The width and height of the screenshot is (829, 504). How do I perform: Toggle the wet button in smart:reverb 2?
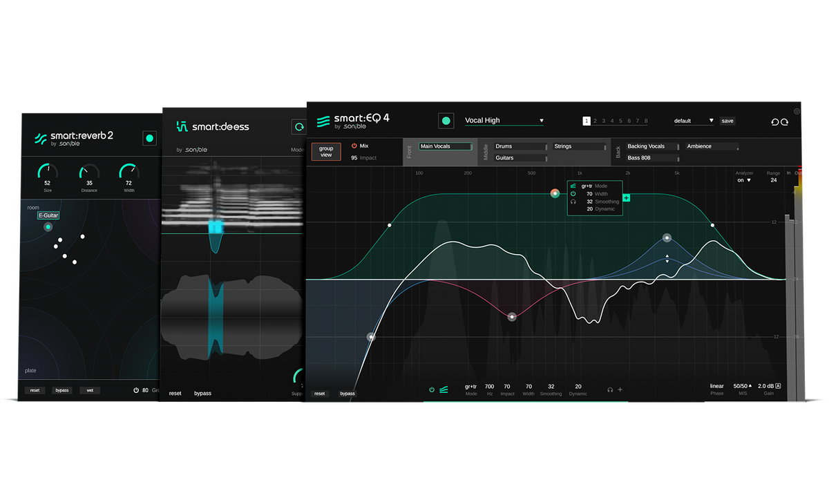(90, 390)
